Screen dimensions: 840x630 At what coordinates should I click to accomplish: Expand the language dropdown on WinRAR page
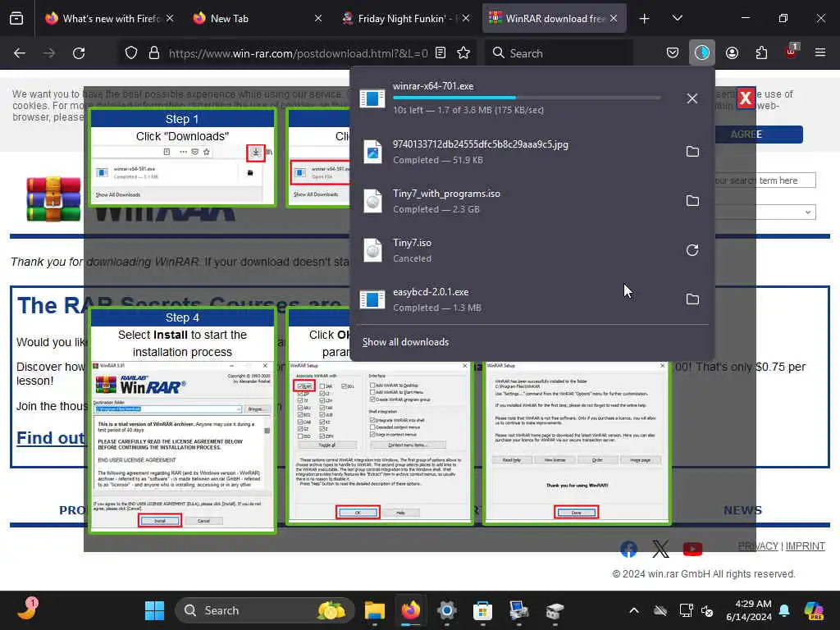[x=807, y=212]
